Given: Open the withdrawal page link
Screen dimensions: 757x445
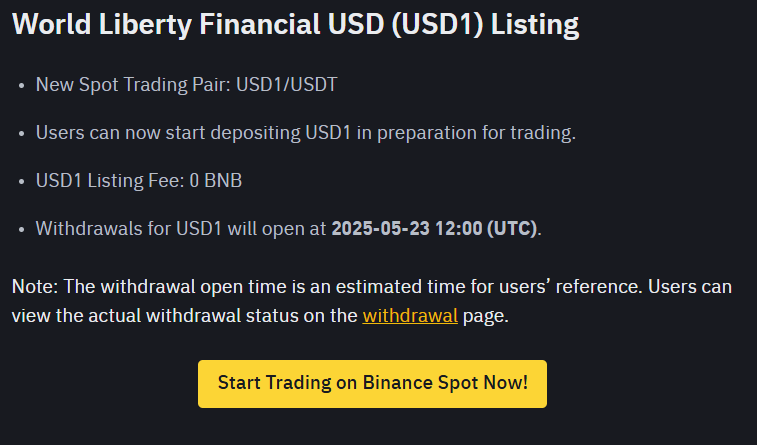Looking at the screenshot, I should click(410, 316).
